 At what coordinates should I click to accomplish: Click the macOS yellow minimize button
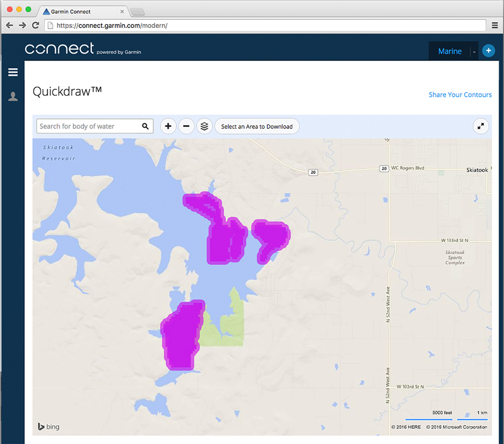(x=19, y=9)
